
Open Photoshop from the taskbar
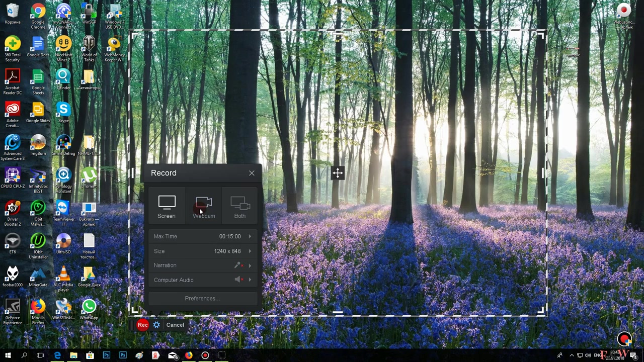click(x=106, y=355)
